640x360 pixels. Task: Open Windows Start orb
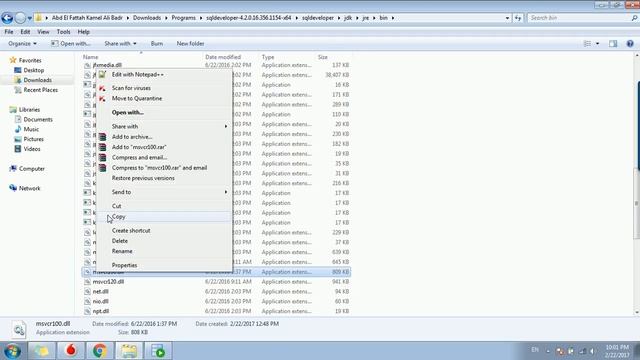tap(12, 351)
